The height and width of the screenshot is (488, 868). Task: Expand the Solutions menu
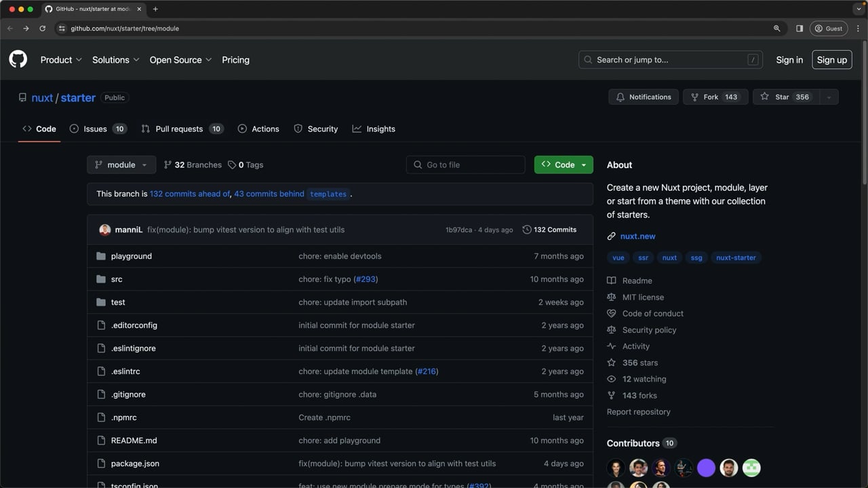pyautogui.click(x=116, y=60)
